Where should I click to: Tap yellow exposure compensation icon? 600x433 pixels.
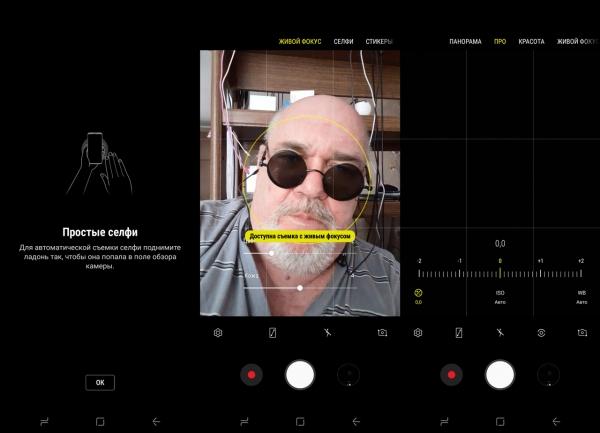tap(419, 294)
